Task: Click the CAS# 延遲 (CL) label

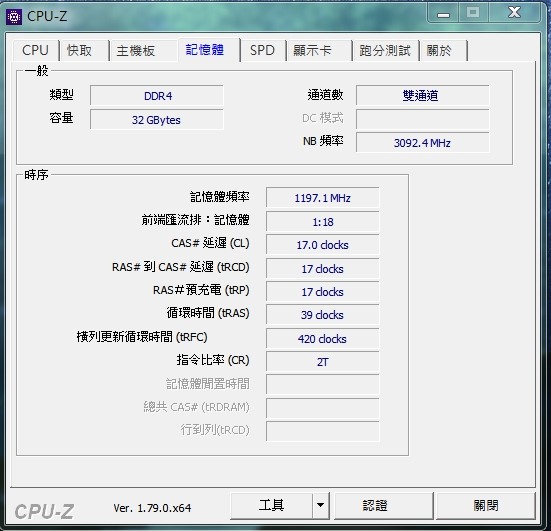Action: point(210,243)
